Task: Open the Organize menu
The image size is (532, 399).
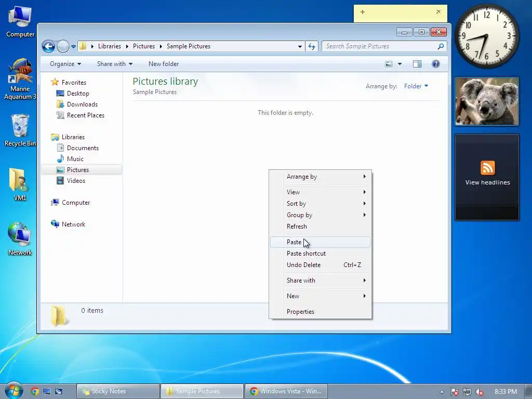Action: pyautogui.click(x=65, y=64)
